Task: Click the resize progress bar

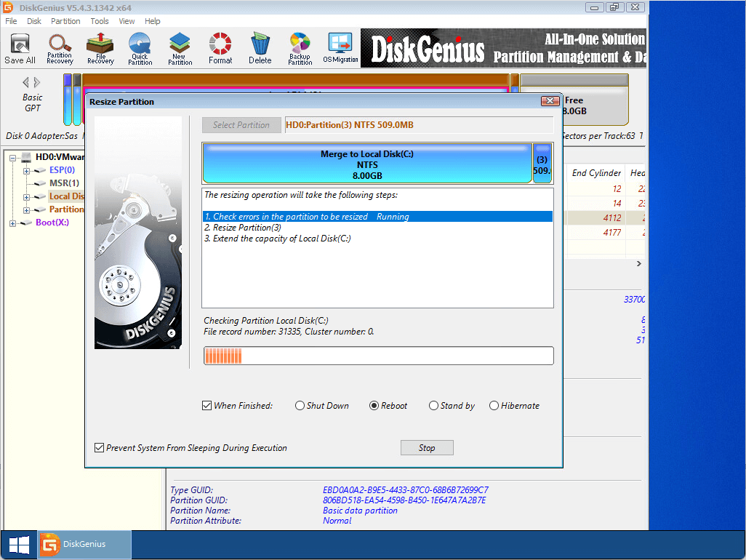Action: pos(379,356)
